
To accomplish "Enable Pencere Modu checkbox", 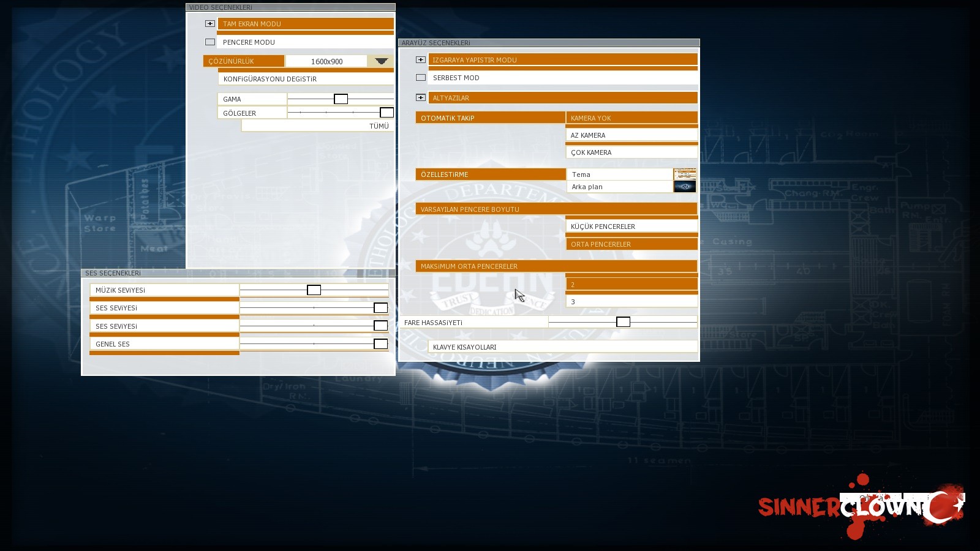I will 210,42.
